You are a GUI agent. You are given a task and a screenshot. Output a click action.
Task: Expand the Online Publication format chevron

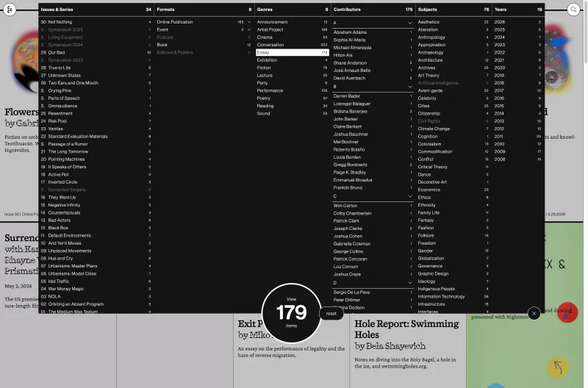(x=249, y=22)
